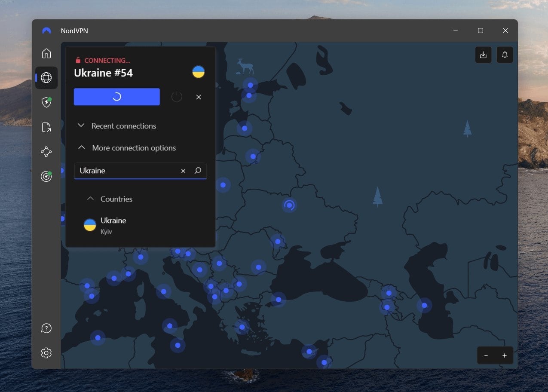Open Threat Protection shield icon

46,102
